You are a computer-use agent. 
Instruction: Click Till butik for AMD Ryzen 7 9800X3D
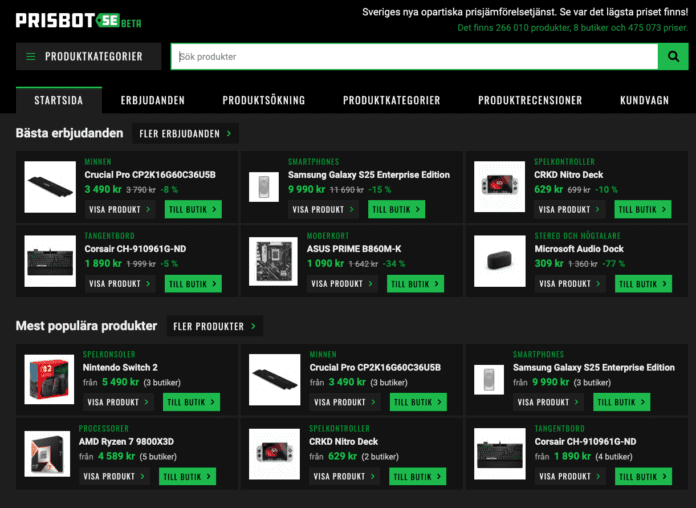tap(187, 476)
